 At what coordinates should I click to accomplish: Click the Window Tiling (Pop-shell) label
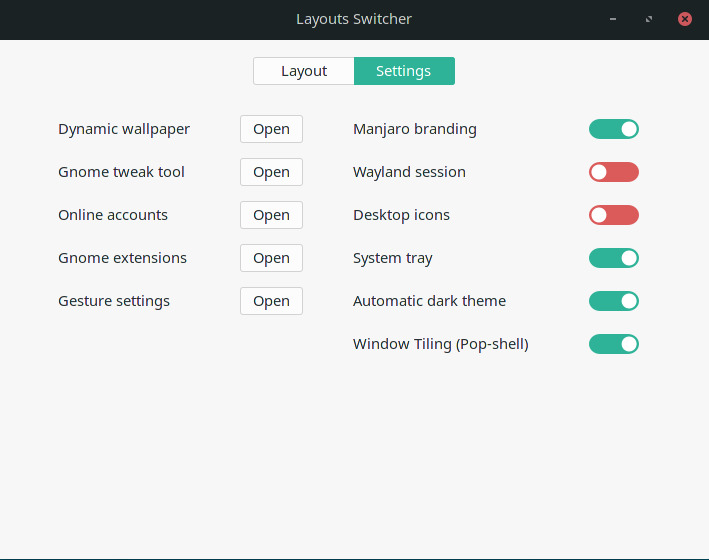[x=440, y=344]
